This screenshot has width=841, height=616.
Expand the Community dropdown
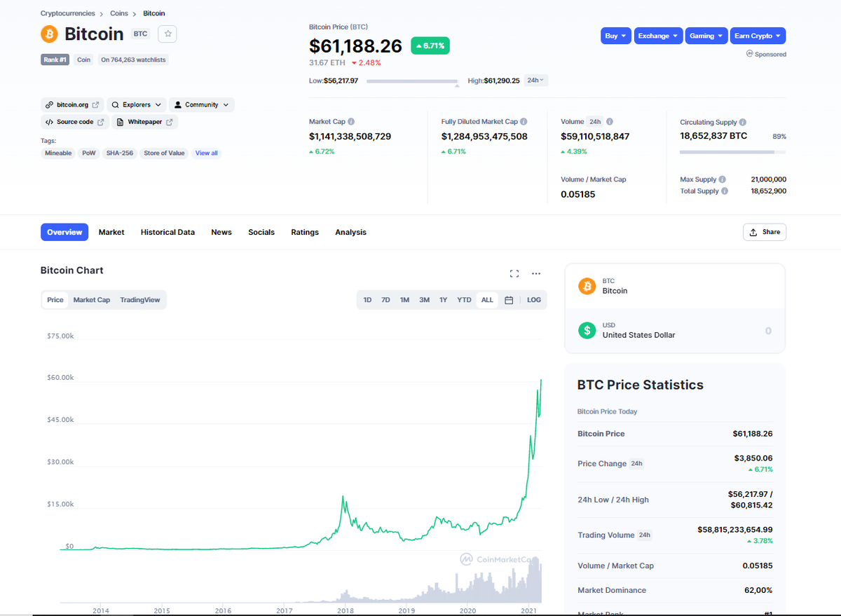point(201,104)
